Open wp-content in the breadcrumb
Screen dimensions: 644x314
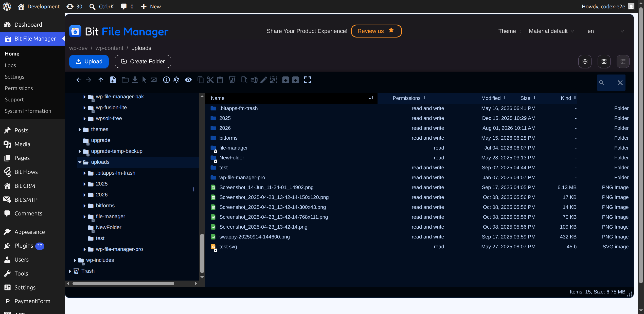[x=109, y=48]
